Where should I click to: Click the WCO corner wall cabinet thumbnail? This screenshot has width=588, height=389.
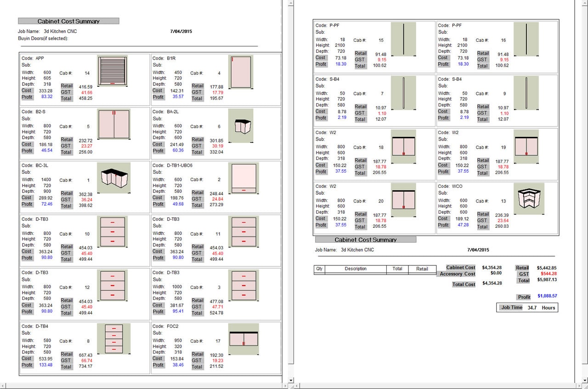529,198
